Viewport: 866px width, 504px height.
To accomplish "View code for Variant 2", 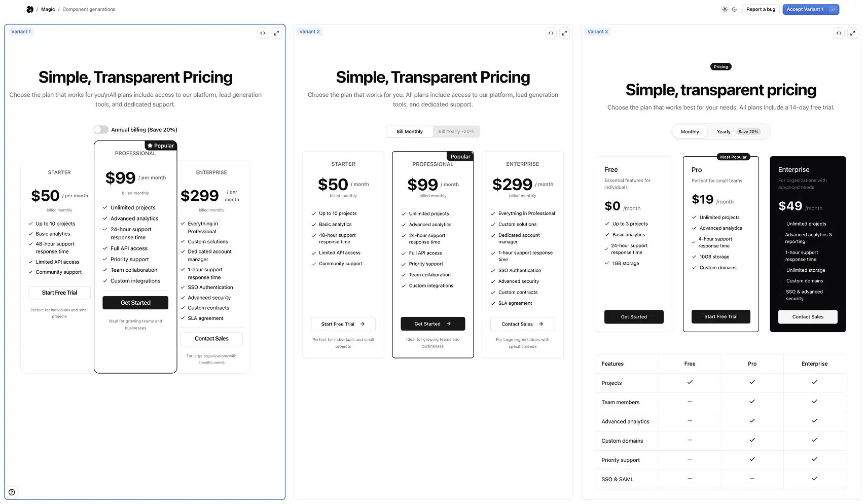I will click(551, 33).
